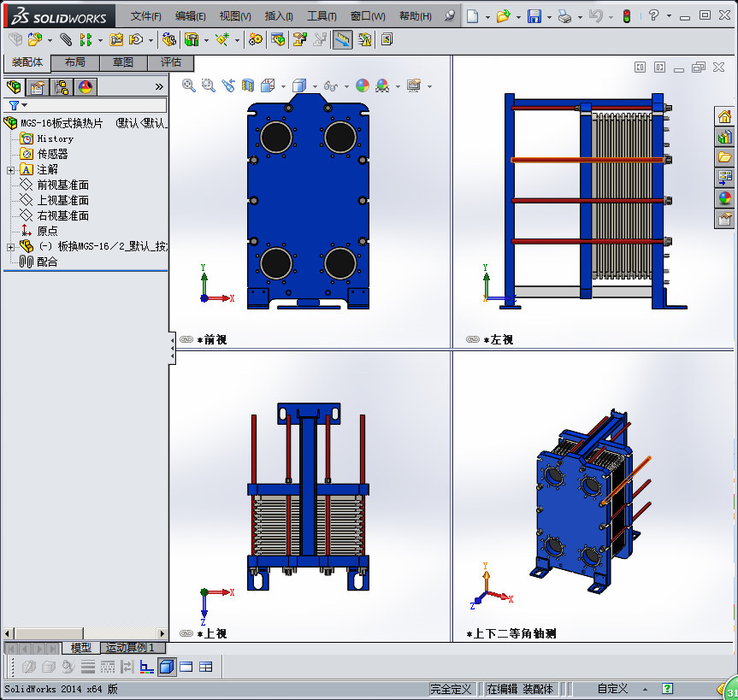The width and height of the screenshot is (738, 700).
Task: Click the Reference Geometry icon
Action: 222,39
